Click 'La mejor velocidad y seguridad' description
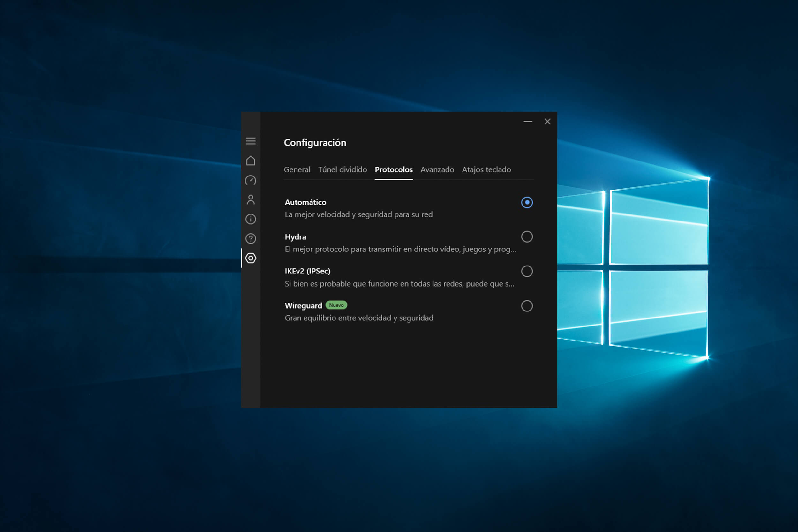The image size is (798, 532). [359, 214]
